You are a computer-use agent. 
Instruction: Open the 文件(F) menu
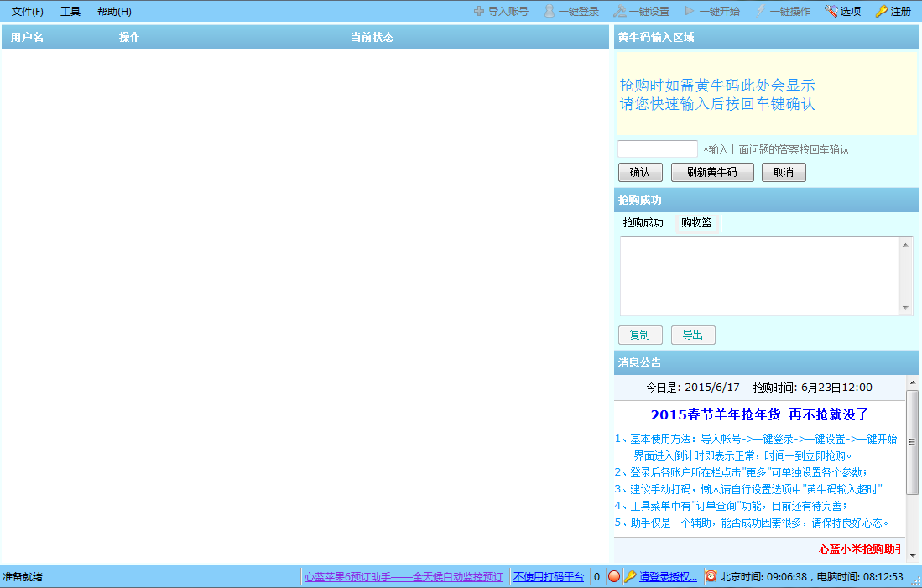(28, 11)
